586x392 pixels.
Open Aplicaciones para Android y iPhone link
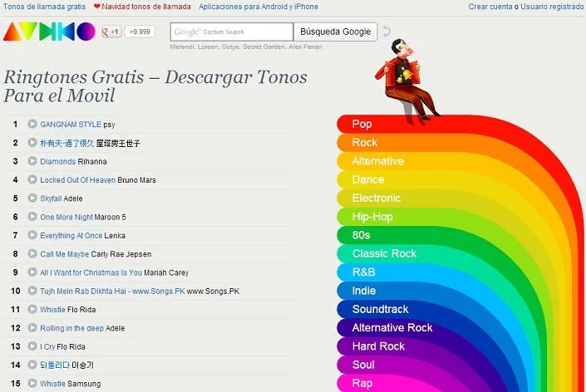(x=259, y=7)
